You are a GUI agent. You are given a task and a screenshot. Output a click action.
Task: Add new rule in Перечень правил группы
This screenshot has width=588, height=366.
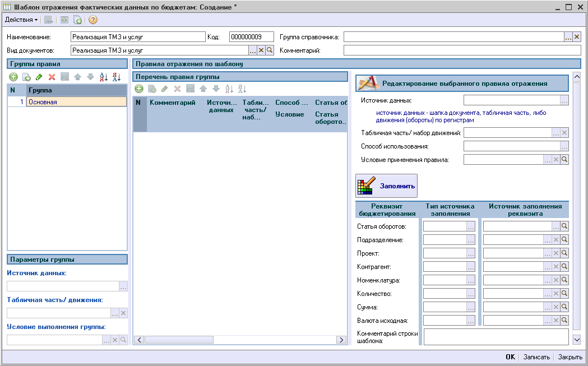[x=138, y=89]
